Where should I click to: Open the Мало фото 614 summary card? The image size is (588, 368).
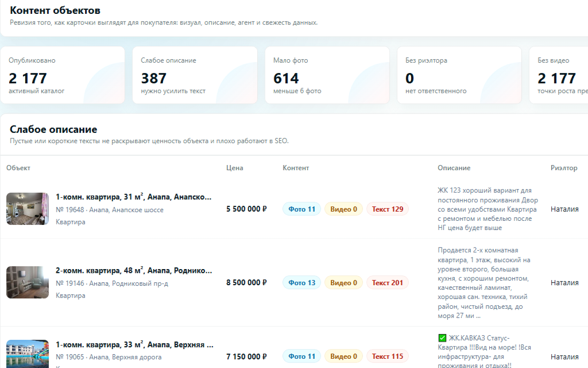(327, 75)
